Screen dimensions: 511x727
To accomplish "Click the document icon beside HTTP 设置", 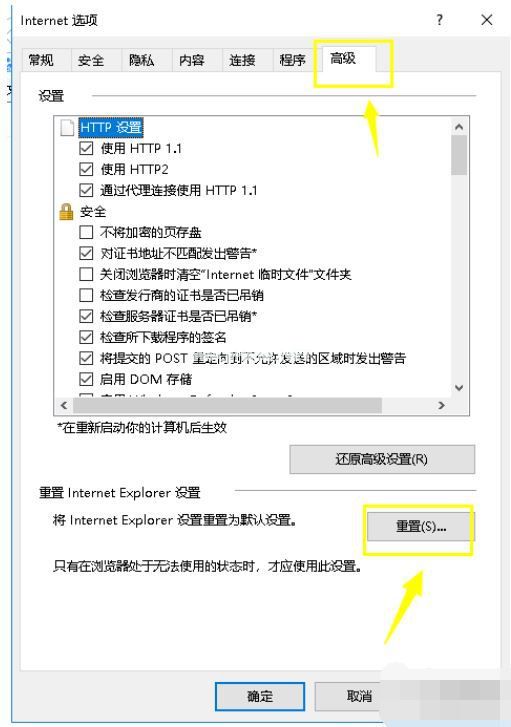I will [67, 127].
